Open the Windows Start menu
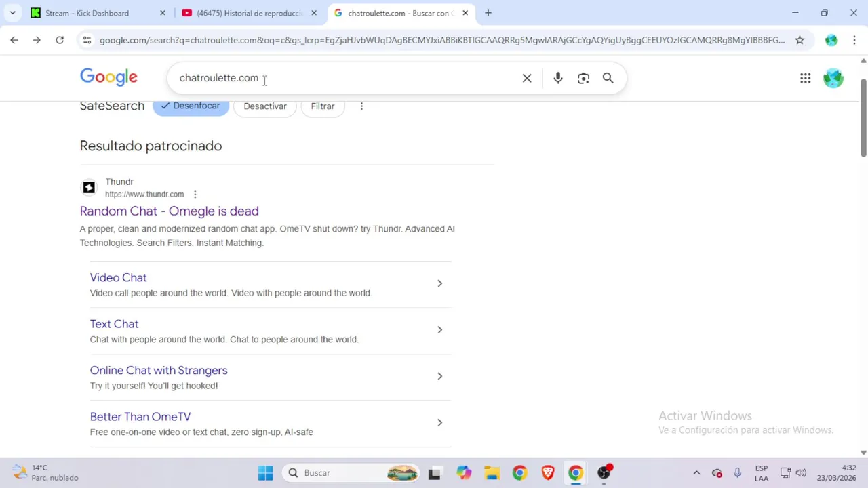 point(265,473)
